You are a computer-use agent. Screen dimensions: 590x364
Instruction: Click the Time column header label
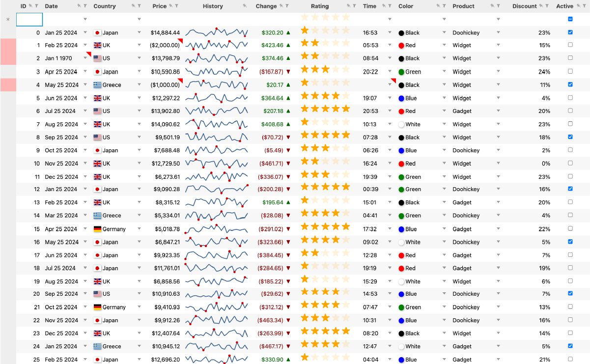click(x=369, y=6)
